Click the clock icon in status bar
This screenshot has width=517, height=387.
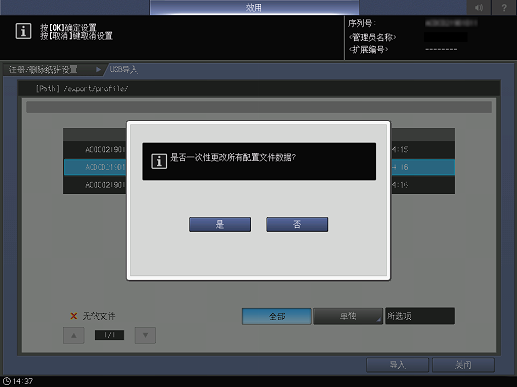7,381
